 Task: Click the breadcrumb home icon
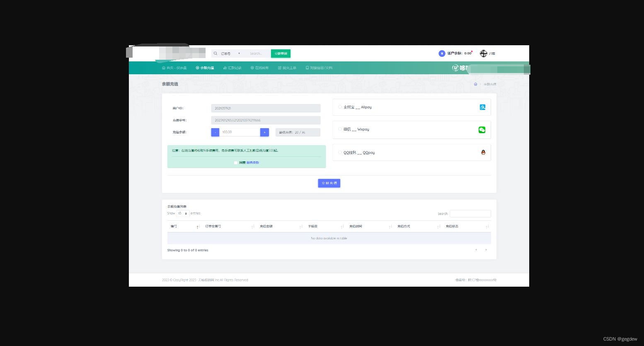[x=475, y=84]
